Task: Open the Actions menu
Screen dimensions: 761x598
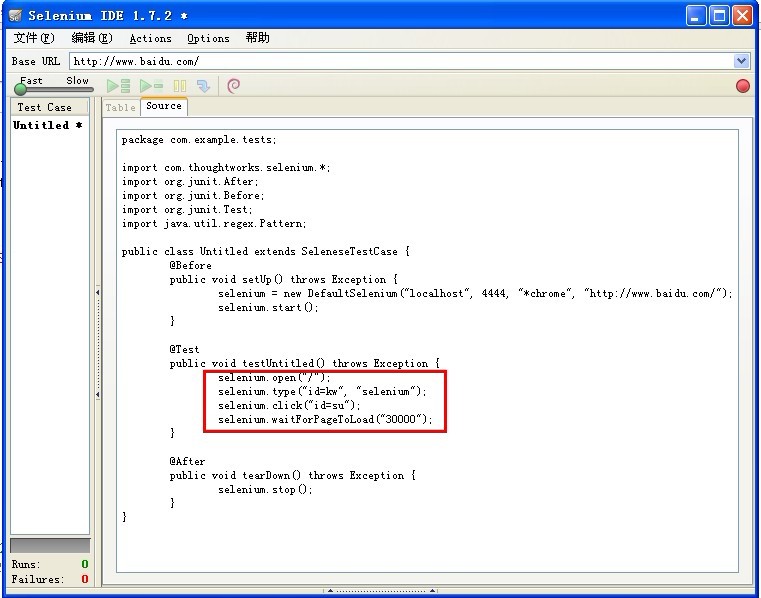Action: coord(150,38)
